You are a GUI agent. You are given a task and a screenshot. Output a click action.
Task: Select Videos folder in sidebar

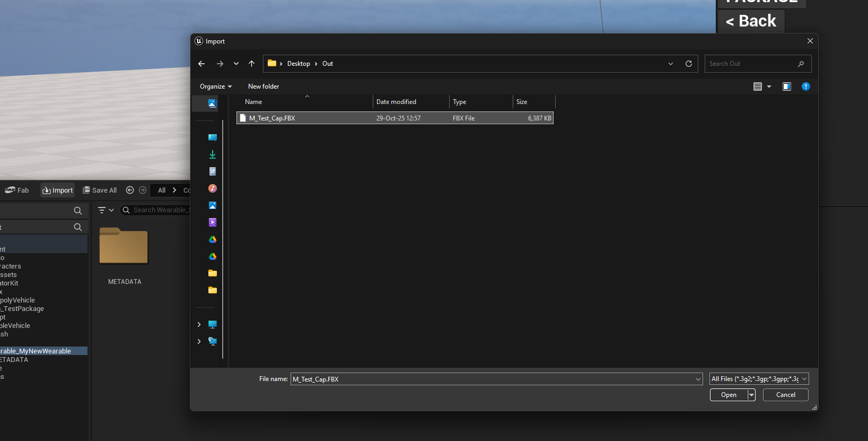213,222
